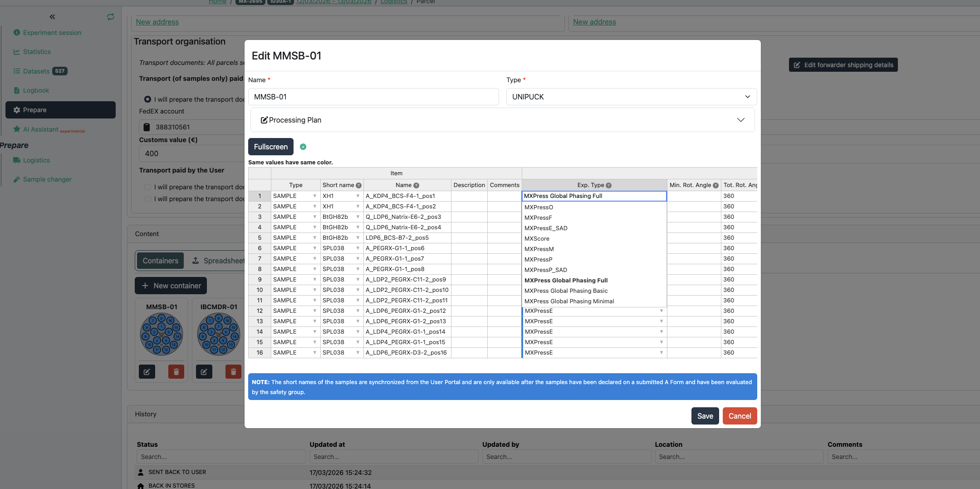Select the FedEX transport documents radio button
The height and width of the screenshot is (489, 980).
pyautogui.click(x=147, y=99)
